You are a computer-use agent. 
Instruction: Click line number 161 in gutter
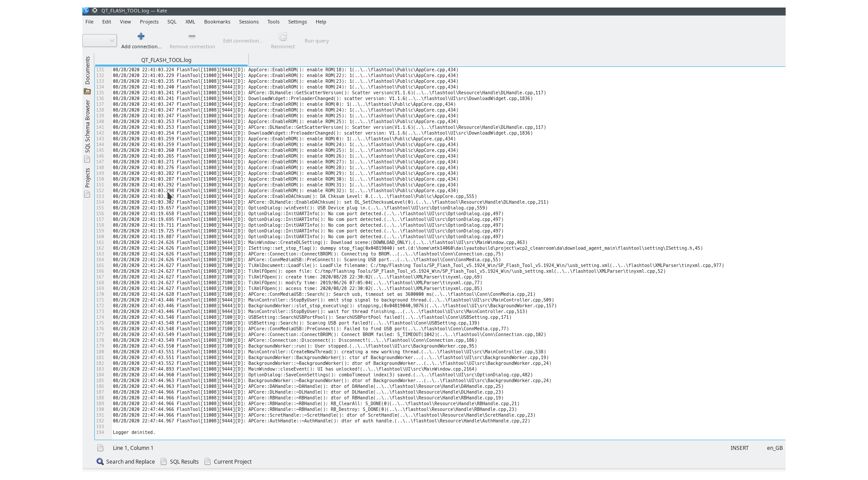click(100, 243)
